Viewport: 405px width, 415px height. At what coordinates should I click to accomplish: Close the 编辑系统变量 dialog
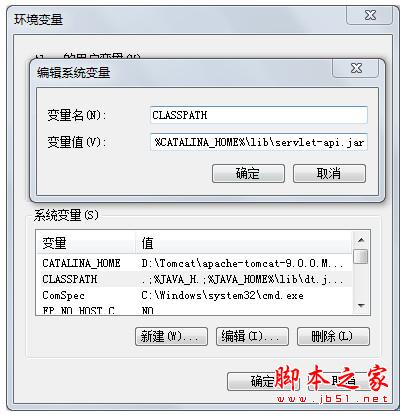point(355,68)
